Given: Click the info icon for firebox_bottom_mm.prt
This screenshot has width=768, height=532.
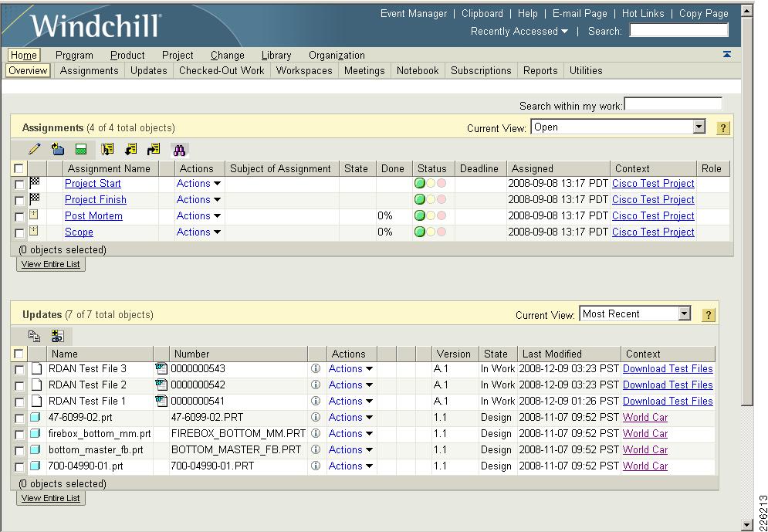Looking at the screenshot, I should pos(316,433).
